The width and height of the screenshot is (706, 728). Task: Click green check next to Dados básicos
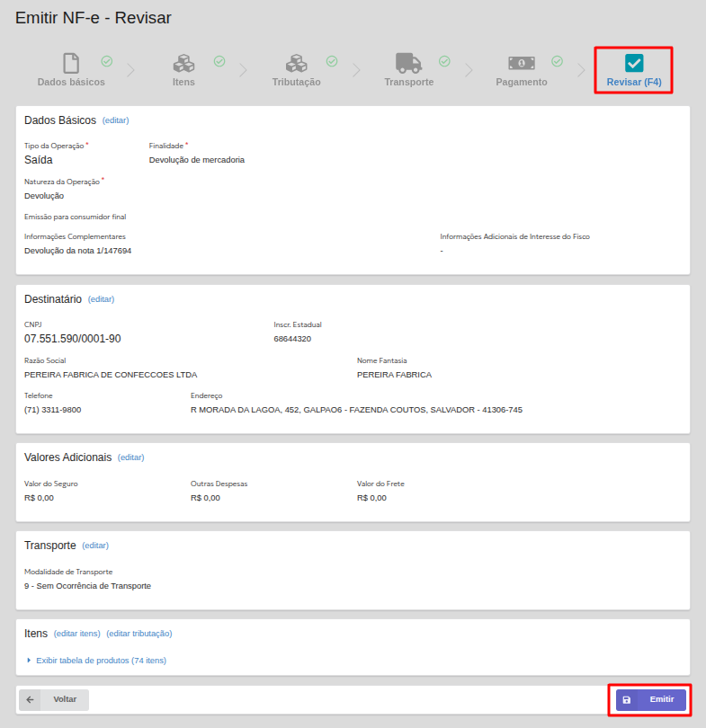[107, 61]
